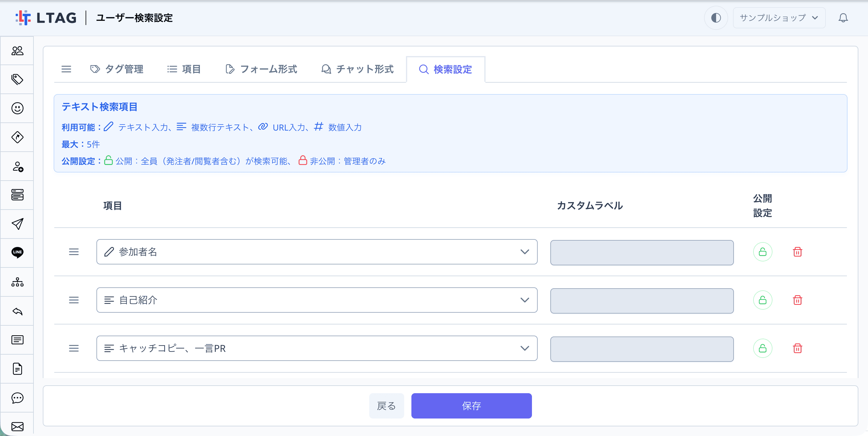Open the LINE sidebar icon
Screen dimensions: 868x436
click(17, 253)
